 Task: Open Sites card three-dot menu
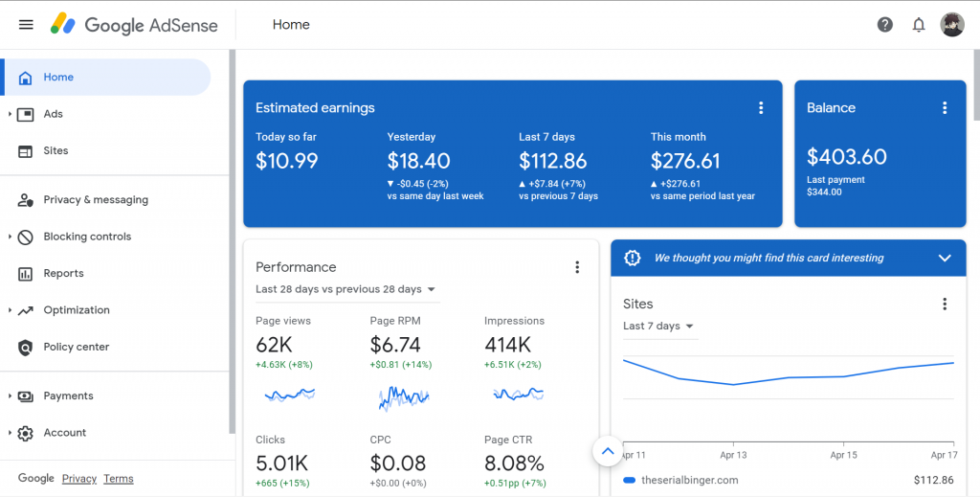(945, 304)
